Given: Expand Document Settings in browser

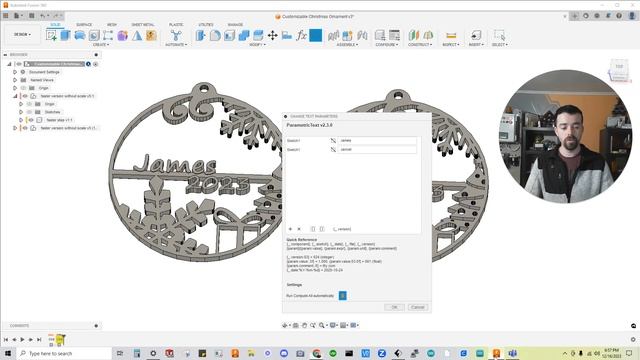Looking at the screenshot, I should click(15, 72).
